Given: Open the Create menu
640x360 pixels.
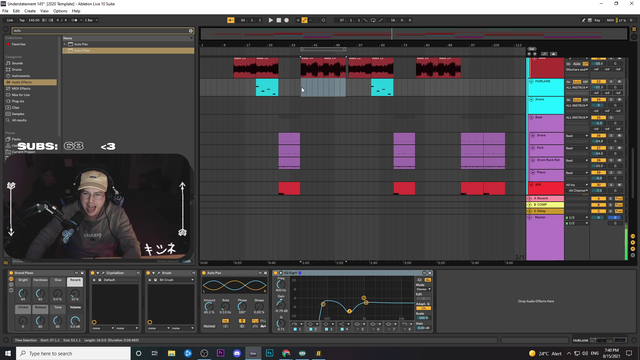Looking at the screenshot, I should [x=30, y=11].
